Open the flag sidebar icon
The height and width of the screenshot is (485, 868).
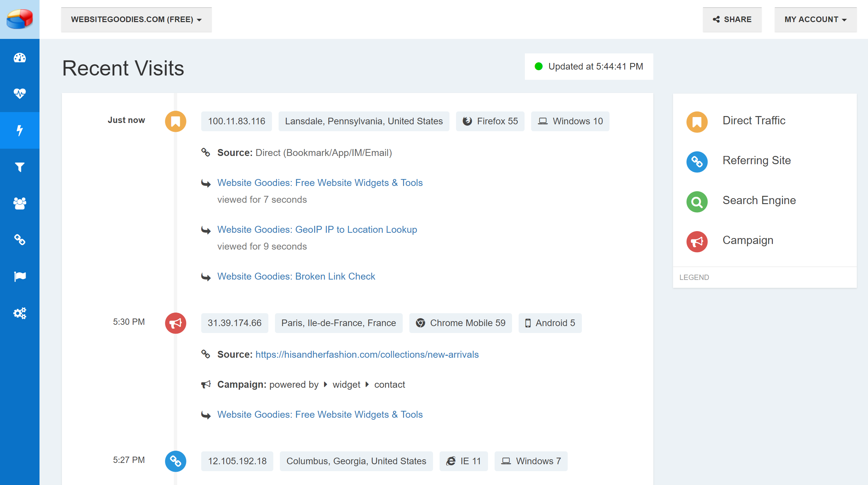[x=19, y=276]
